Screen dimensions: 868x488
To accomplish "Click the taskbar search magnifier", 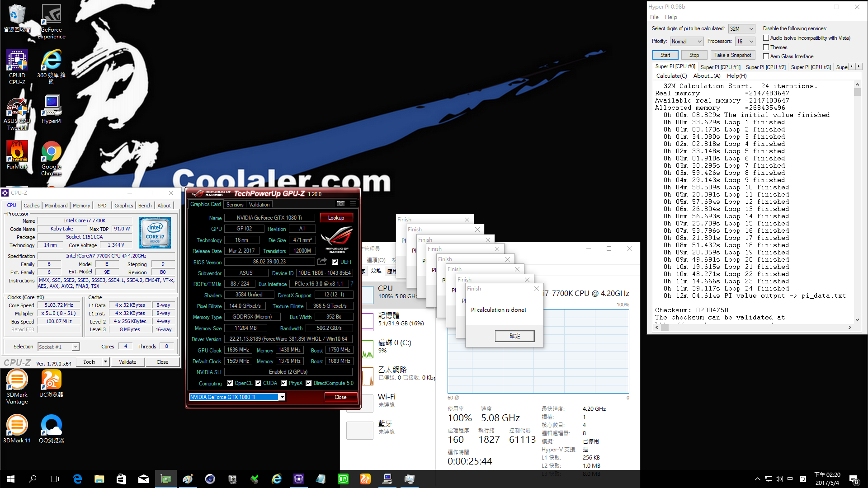I will point(33,479).
